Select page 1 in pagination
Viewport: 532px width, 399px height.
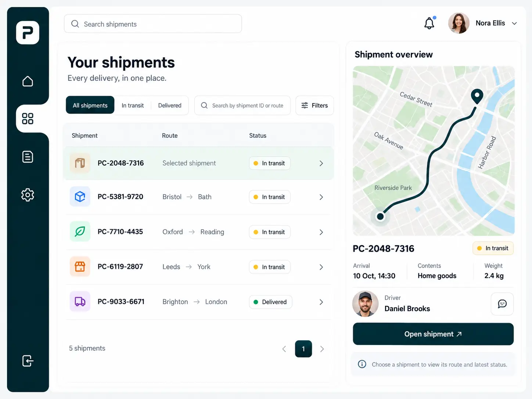click(x=303, y=349)
